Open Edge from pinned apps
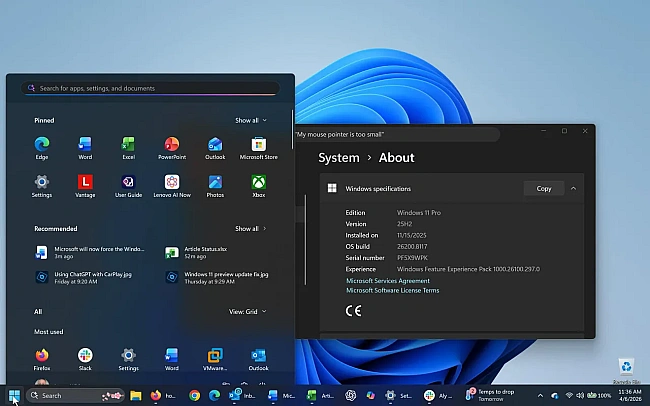 point(42,146)
